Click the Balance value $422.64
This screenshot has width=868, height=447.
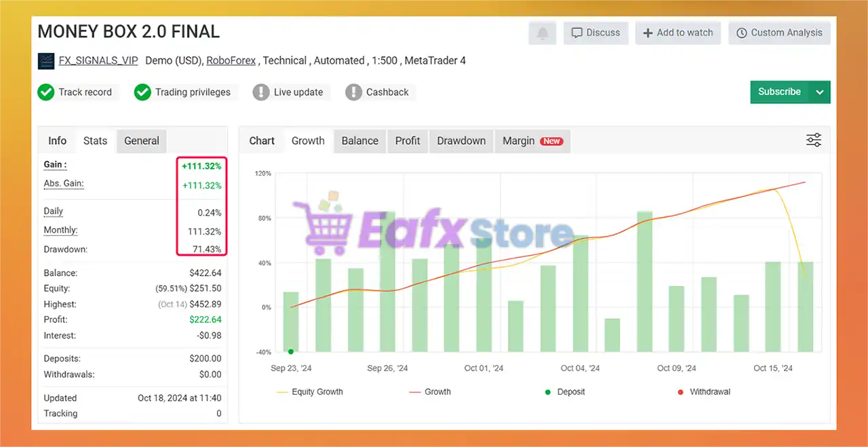tap(205, 273)
